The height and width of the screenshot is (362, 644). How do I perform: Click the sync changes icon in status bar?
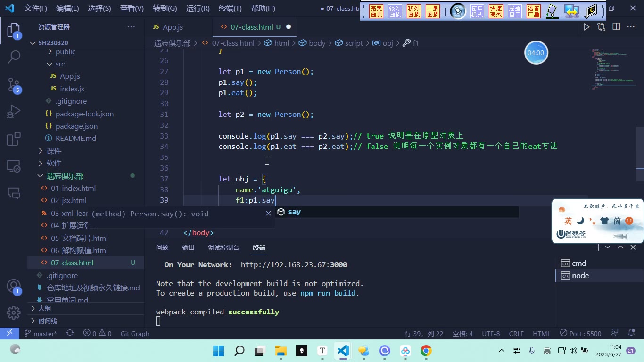pos(70,333)
